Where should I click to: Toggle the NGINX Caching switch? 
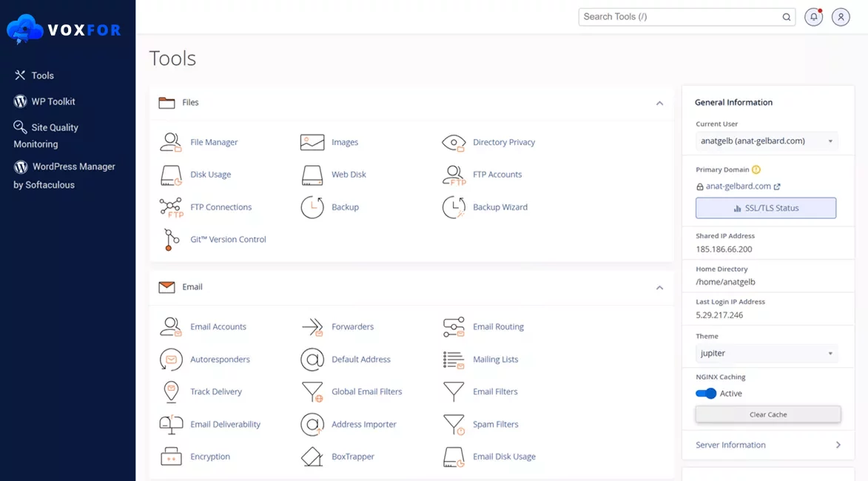[706, 394]
